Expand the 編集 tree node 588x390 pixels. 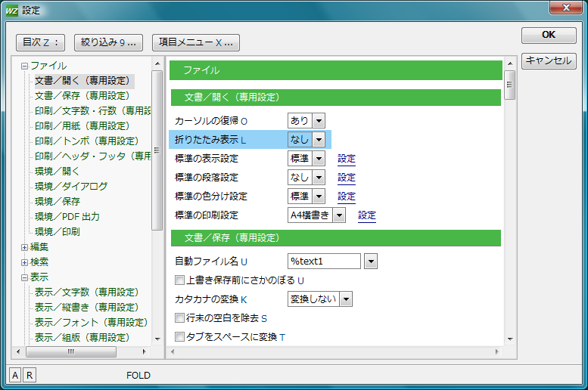[24, 247]
